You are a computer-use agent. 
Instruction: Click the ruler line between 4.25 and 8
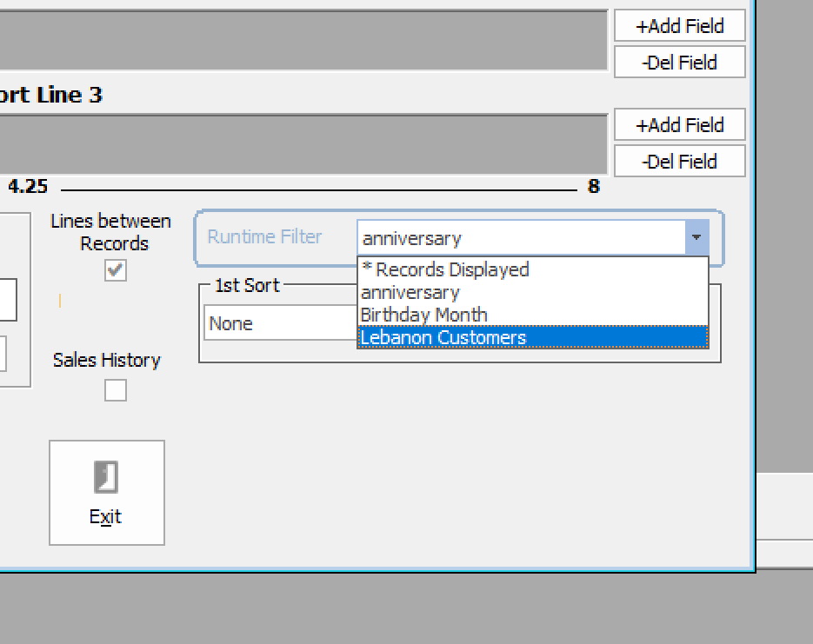coord(317,188)
